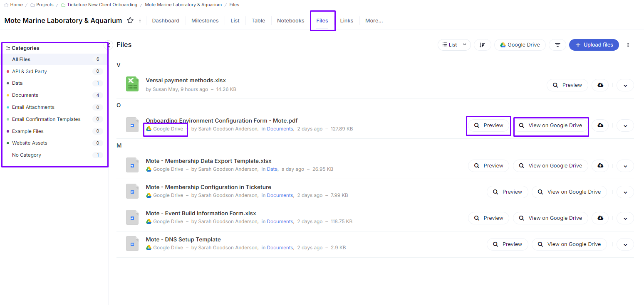Viewport: 644px width, 305px height.
Task: Expand options for Membership Data Export Template
Action: point(625,166)
